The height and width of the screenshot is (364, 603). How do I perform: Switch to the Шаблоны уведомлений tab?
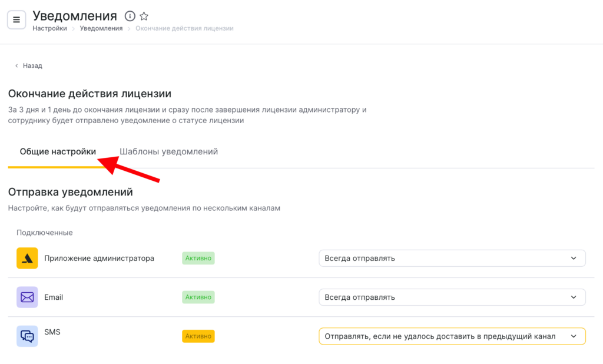point(168,152)
